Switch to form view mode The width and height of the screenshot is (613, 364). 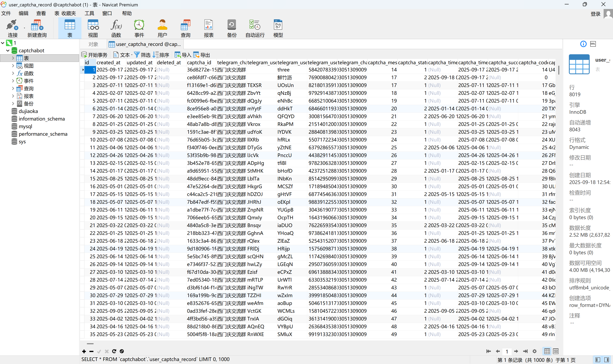(x=556, y=351)
